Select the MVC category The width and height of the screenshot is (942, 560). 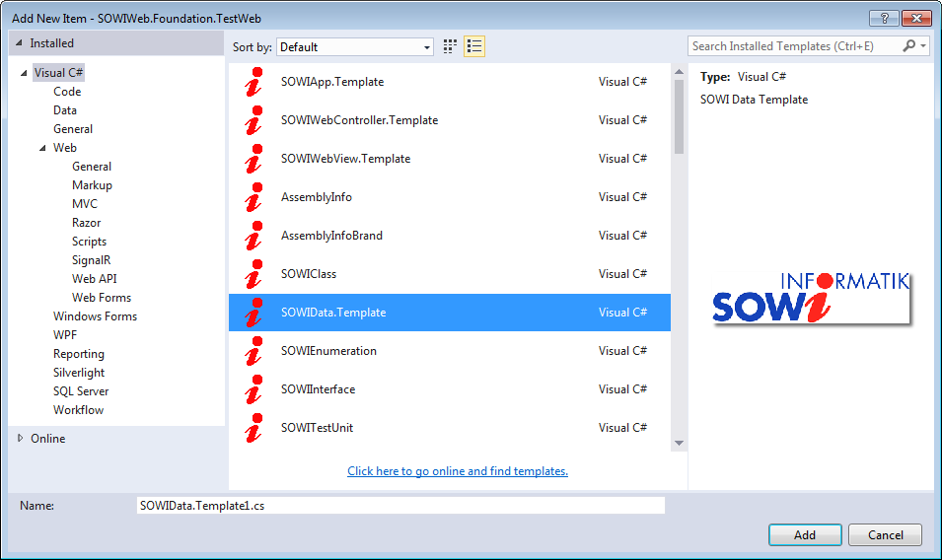[x=85, y=203]
